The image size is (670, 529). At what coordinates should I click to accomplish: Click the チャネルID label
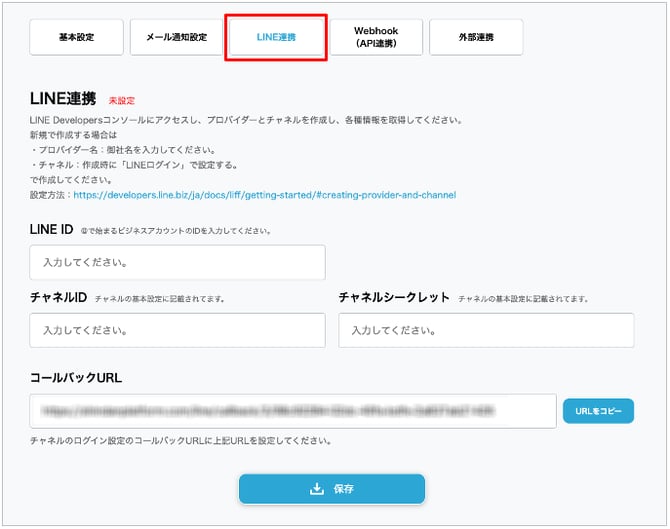(x=59, y=297)
